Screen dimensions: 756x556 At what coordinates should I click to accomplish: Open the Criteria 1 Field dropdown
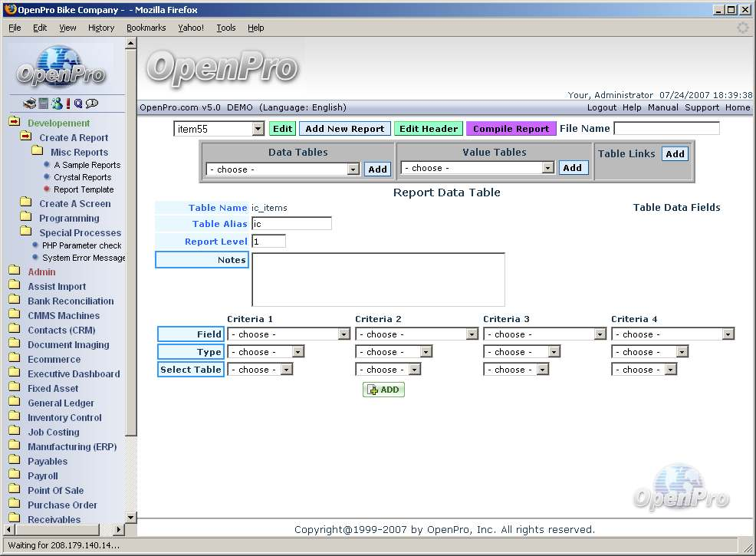point(343,334)
